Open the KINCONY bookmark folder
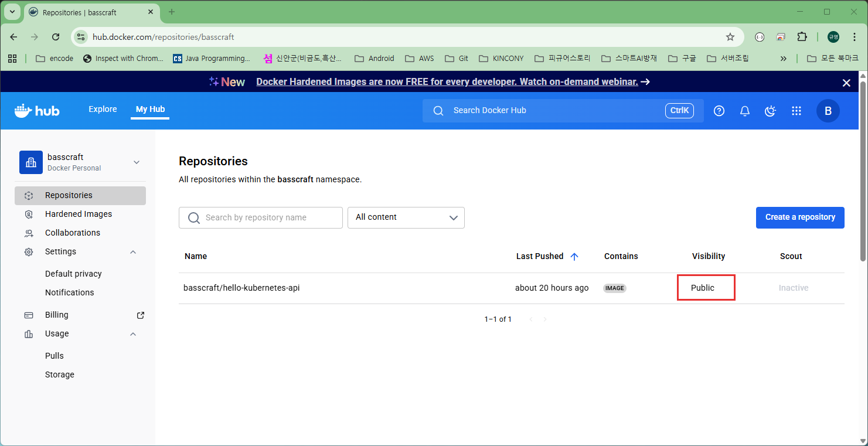The width and height of the screenshot is (868, 446). click(501, 59)
